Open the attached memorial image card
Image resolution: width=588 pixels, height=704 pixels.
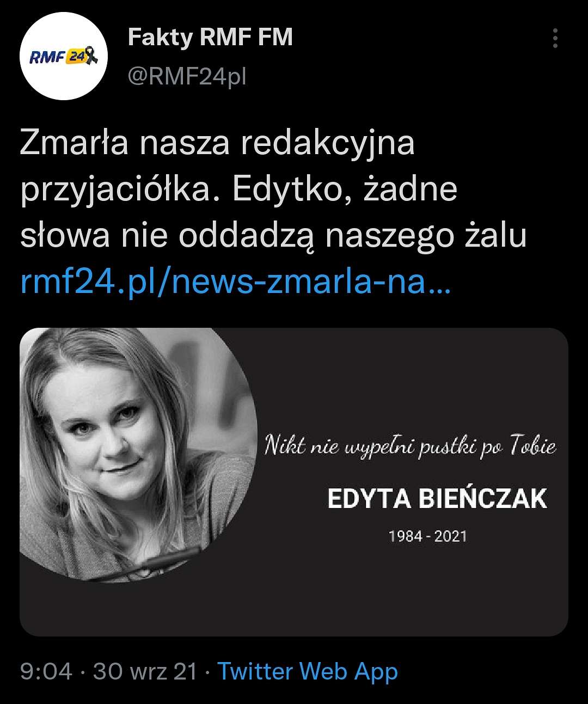(294, 482)
